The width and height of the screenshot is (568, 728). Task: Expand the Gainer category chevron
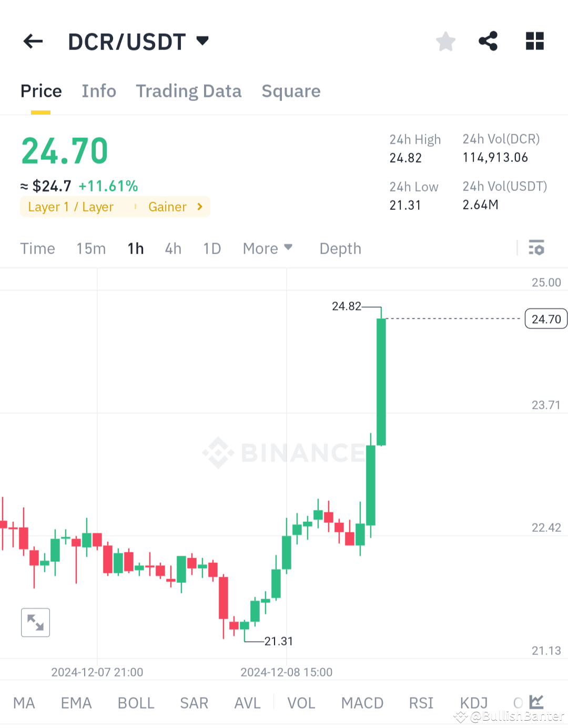pyautogui.click(x=200, y=207)
